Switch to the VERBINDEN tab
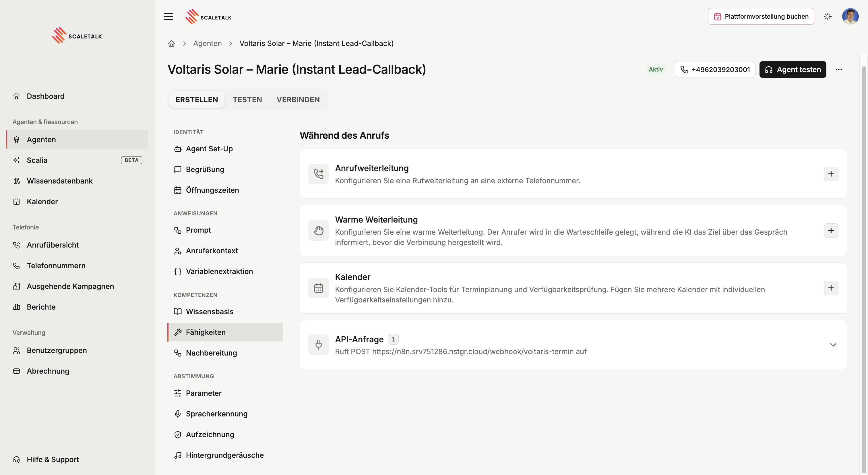 click(298, 99)
